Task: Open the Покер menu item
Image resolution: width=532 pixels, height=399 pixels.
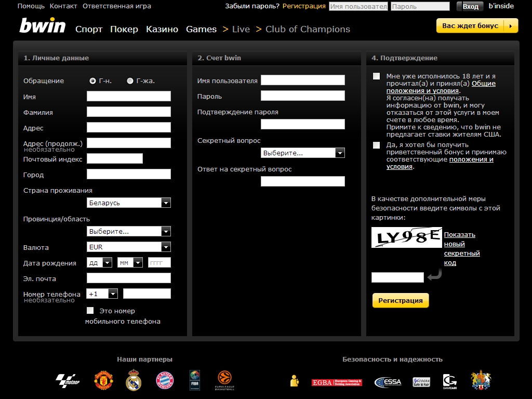Action: coord(124,29)
